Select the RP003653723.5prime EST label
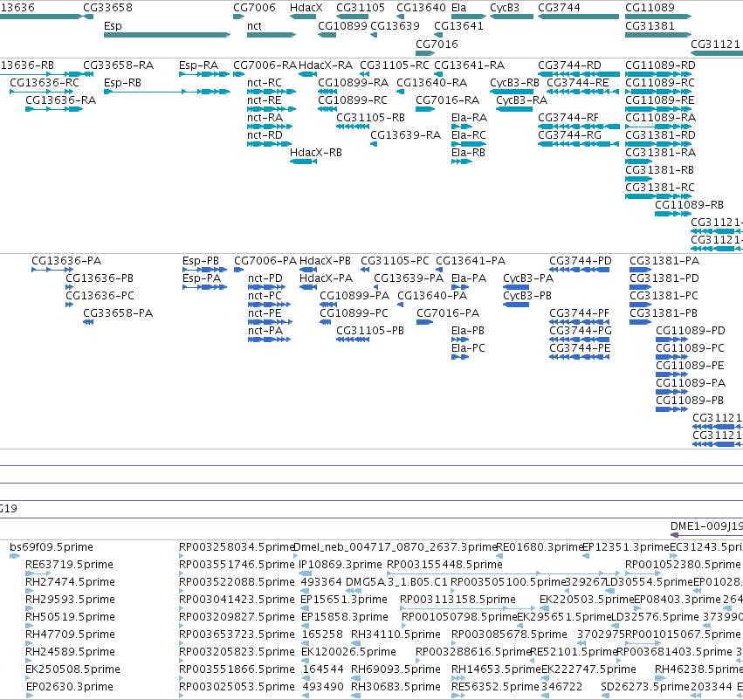Viewport: 743px width, 700px height. pos(237,635)
